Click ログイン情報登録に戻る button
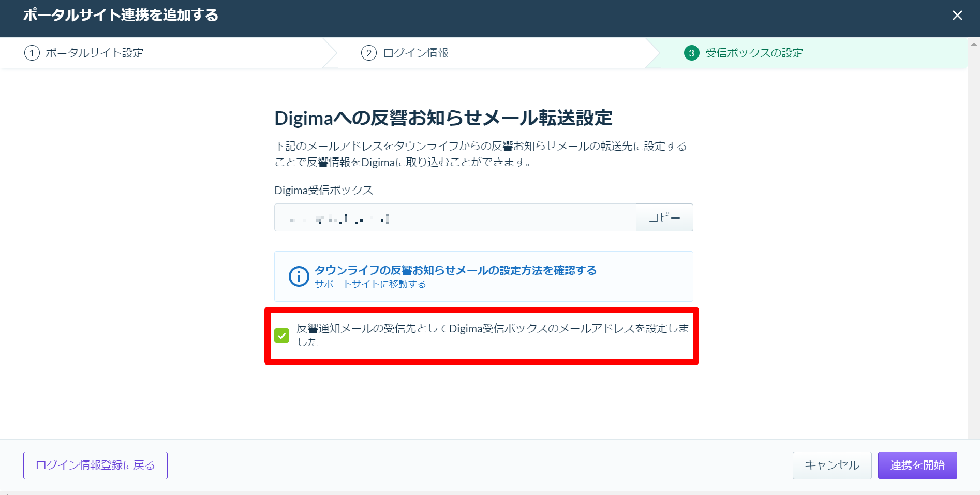Screen dimensions: 980x495 [95, 465]
